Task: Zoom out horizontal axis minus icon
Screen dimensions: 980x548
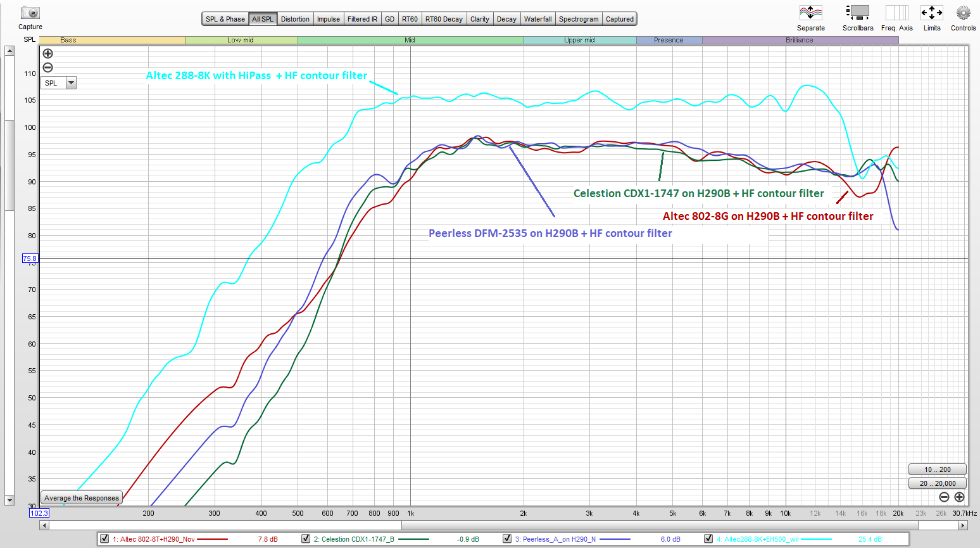Action: [944, 497]
